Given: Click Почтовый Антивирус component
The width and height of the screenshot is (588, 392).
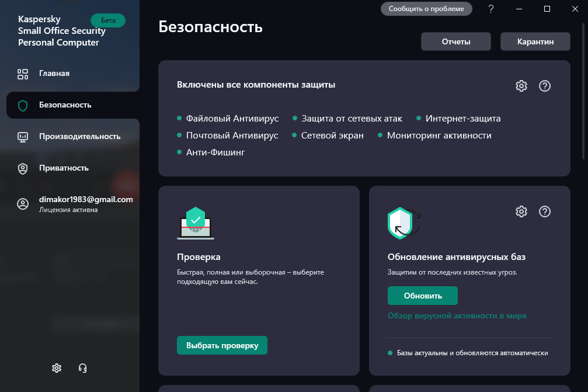Looking at the screenshot, I should [x=228, y=136].
